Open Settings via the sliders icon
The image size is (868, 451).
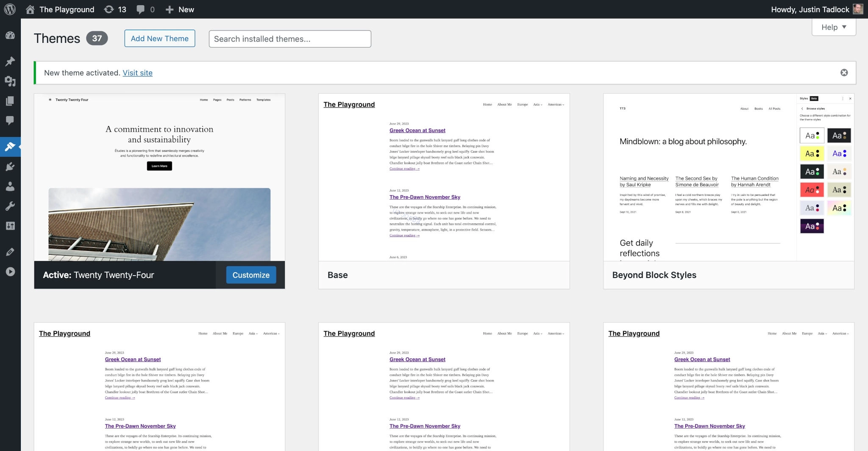(x=10, y=226)
